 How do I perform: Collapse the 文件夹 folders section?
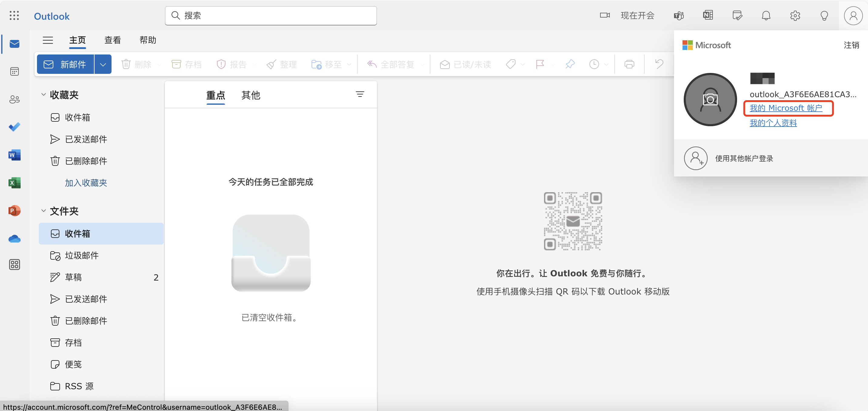[x=43, y=211]
